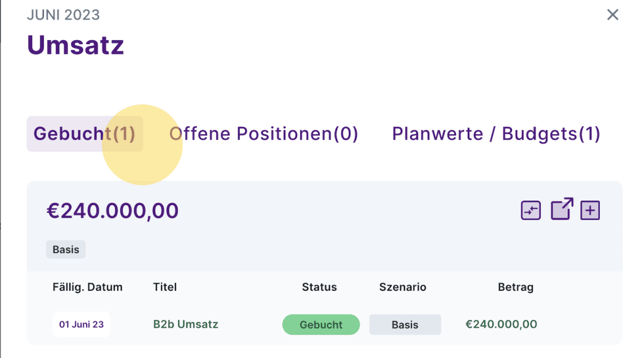Click the row amount €240.000,00

coord(501,325)
